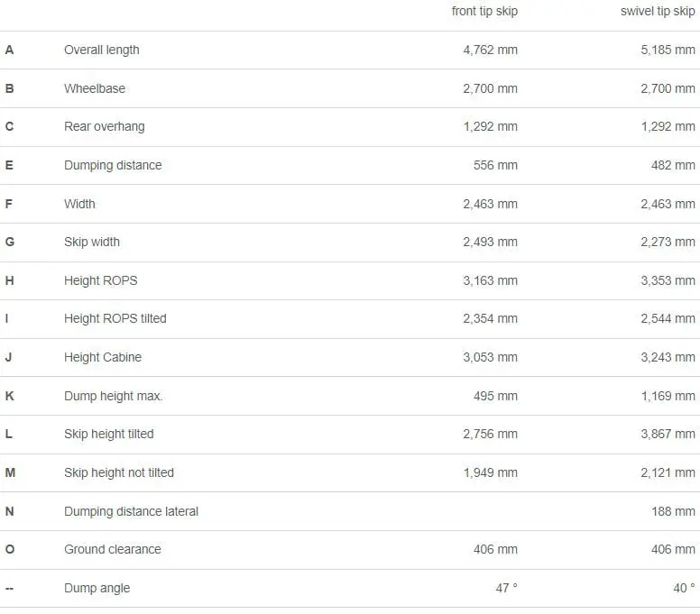
Task: Click the 'Dump angle' row label
Action: point(97,588)
